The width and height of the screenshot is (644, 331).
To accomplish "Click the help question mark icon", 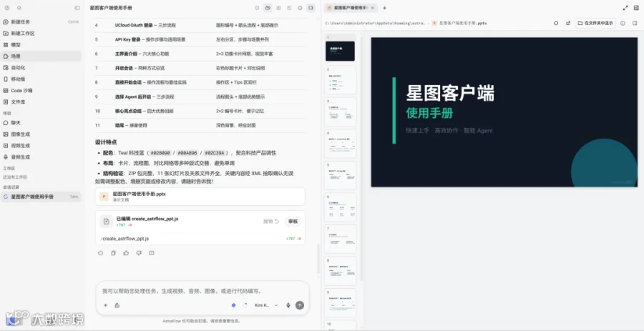I will [7, 8].
